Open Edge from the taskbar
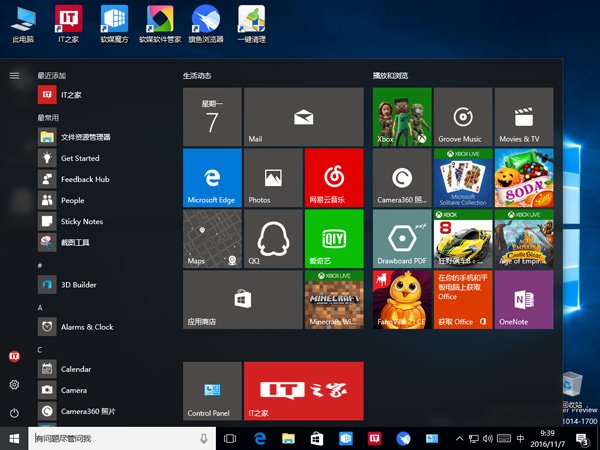 pos(260,439)
